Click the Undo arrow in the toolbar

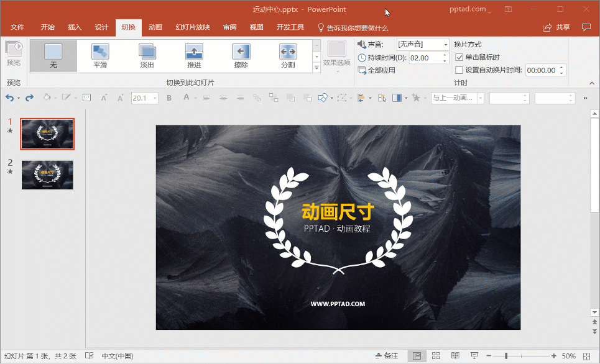click(x=9, y=98)
